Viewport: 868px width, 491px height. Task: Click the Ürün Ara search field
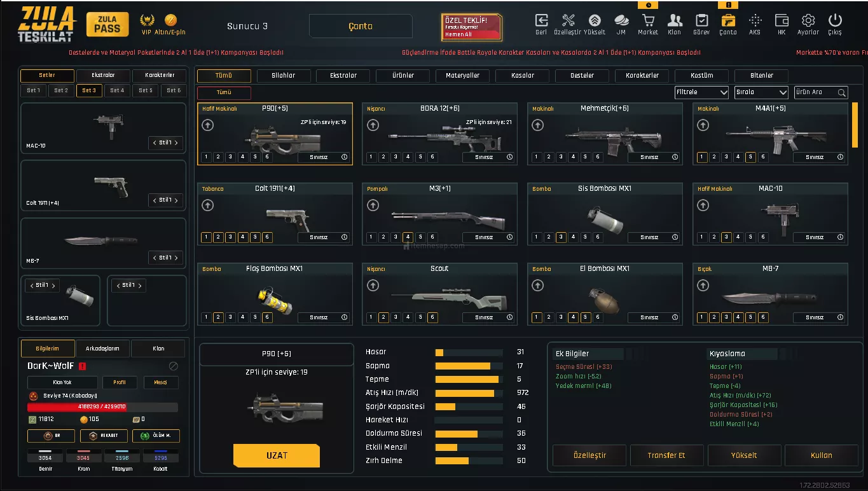click(815, 92)
